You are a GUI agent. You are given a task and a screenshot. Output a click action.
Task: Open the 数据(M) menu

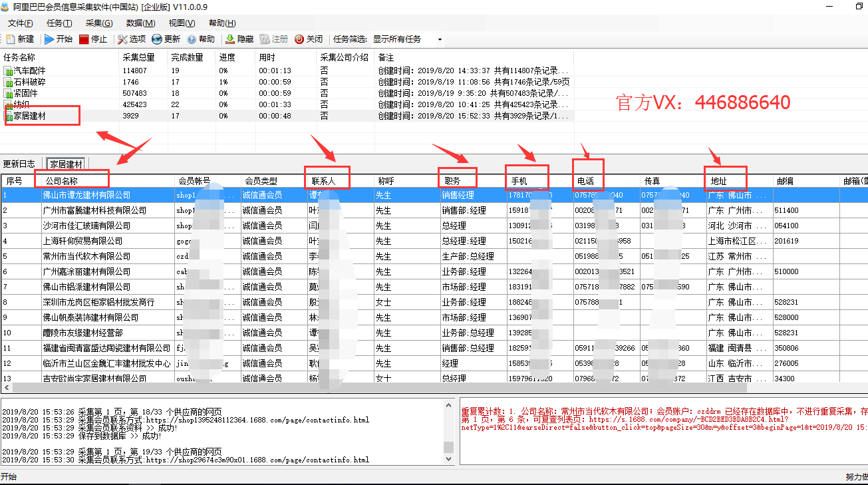click(140, 23)
